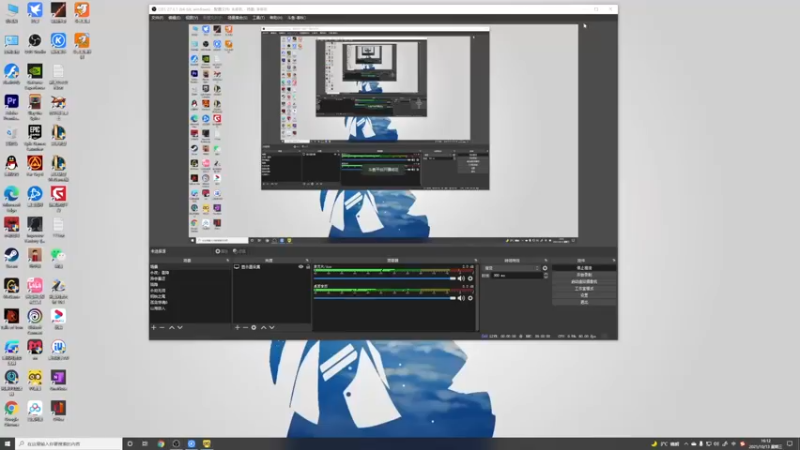Toggle the lock on the display capture source
This screenshot has height=450, width=800.
tap(308, 267)
